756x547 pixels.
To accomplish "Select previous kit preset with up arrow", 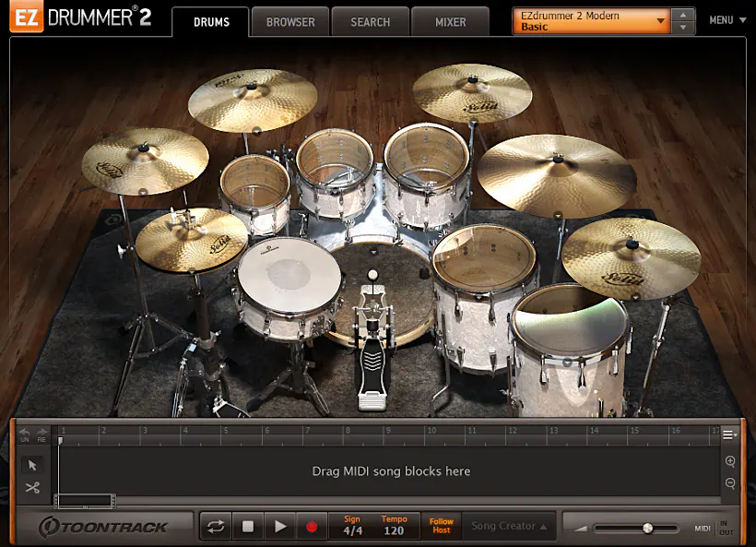I will click(x=683, y=15).
